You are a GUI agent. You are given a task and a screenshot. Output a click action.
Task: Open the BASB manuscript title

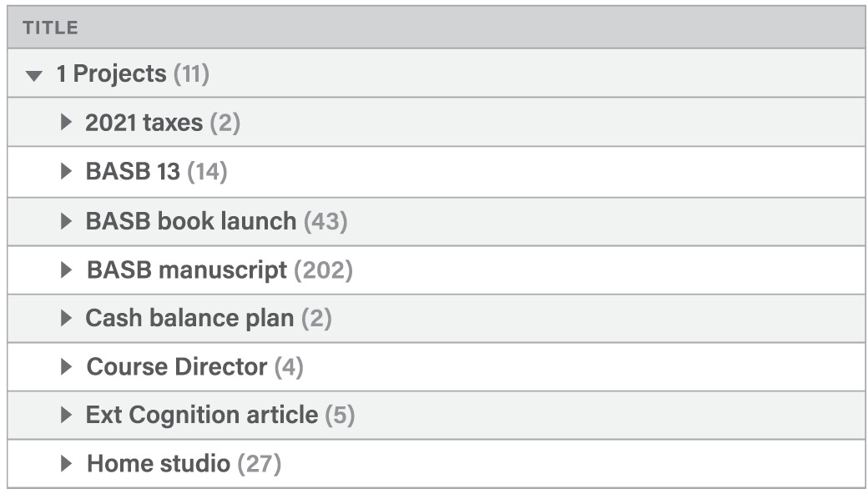187,270
